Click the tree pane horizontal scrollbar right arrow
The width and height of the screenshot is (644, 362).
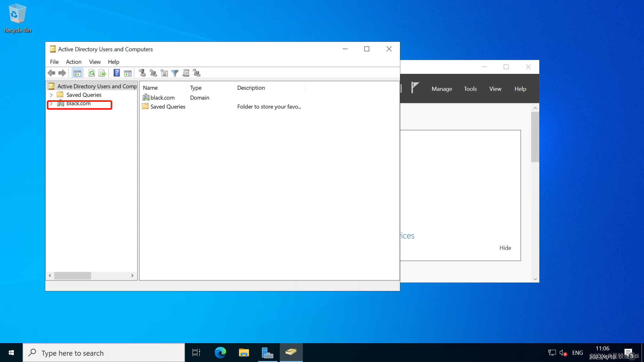tap(132, 276)
